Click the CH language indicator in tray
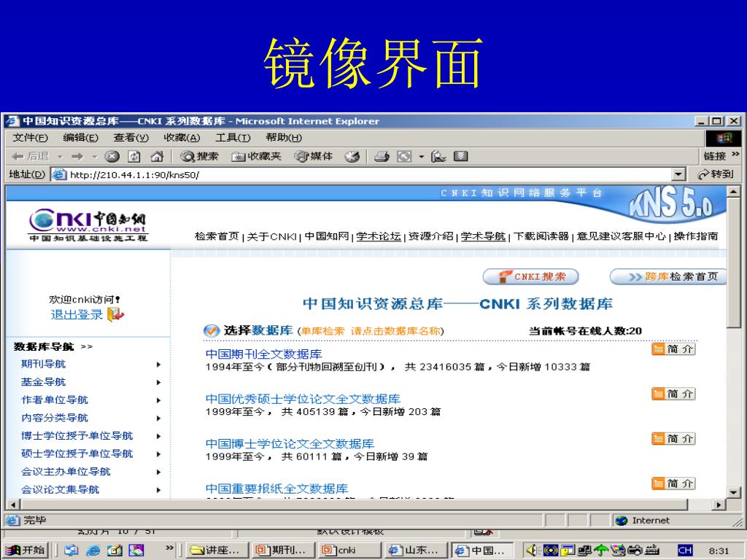Image resolution: width=747 pixels, height=560 pixels. pyautogui.click(x=684, y=551)
